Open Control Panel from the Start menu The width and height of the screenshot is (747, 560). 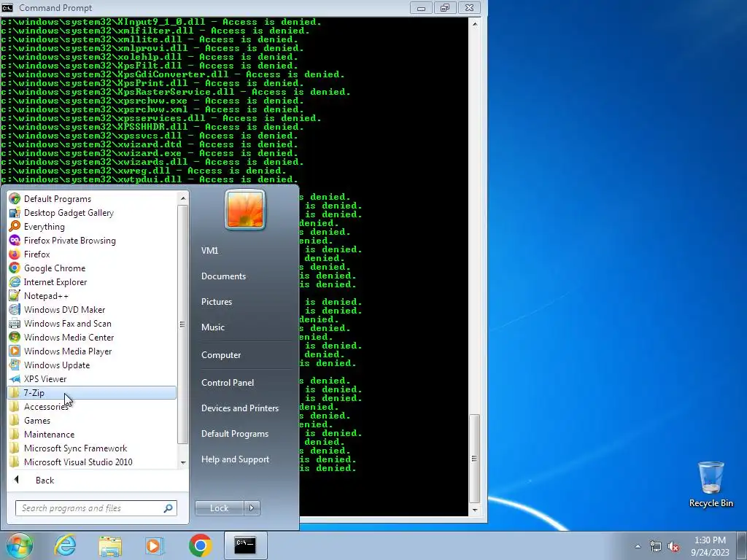click(228, 382)
